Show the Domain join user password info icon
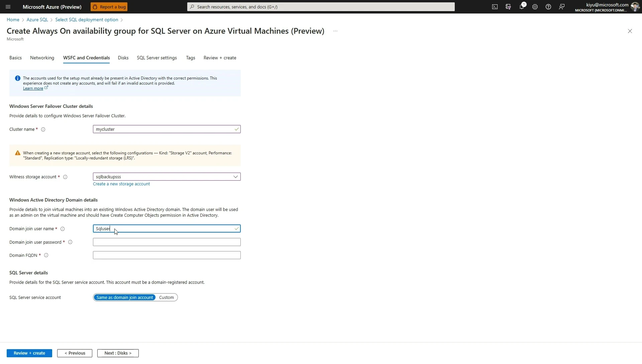642x364 pixels. 70,242
